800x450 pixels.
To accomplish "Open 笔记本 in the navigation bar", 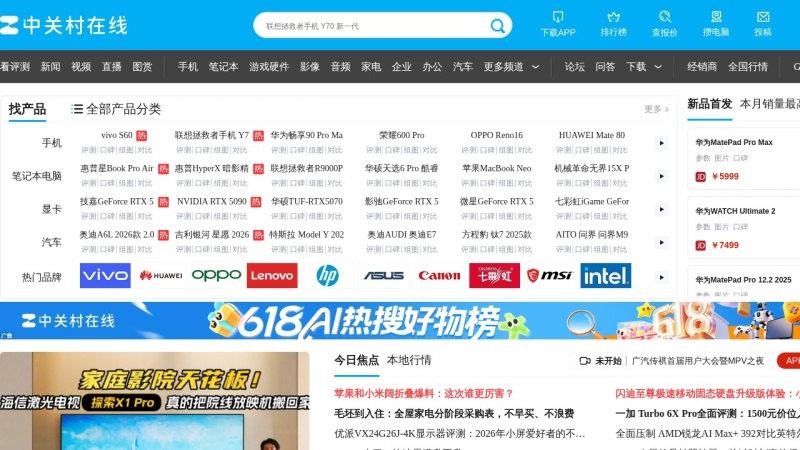I will (223, 67).
